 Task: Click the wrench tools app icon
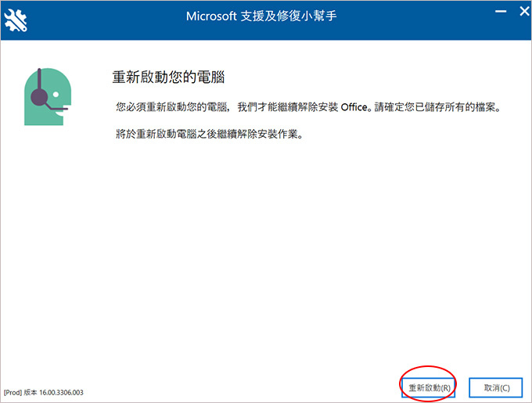[16, 20]
